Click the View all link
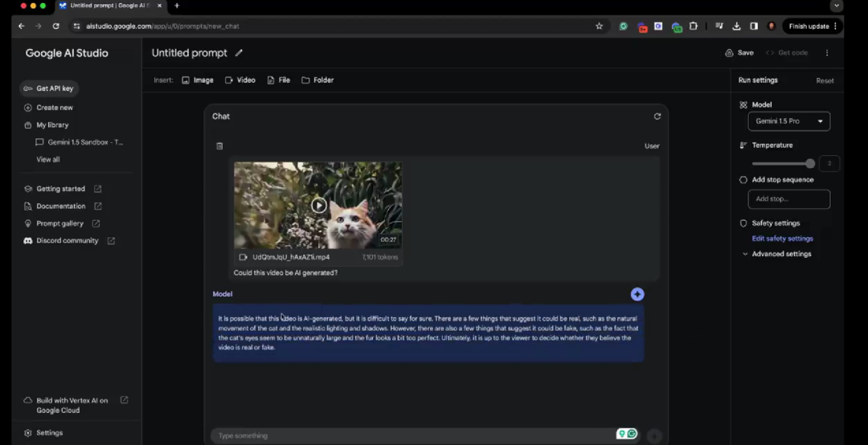This screenshot has width=868, height=445. [x=48, y=159]
